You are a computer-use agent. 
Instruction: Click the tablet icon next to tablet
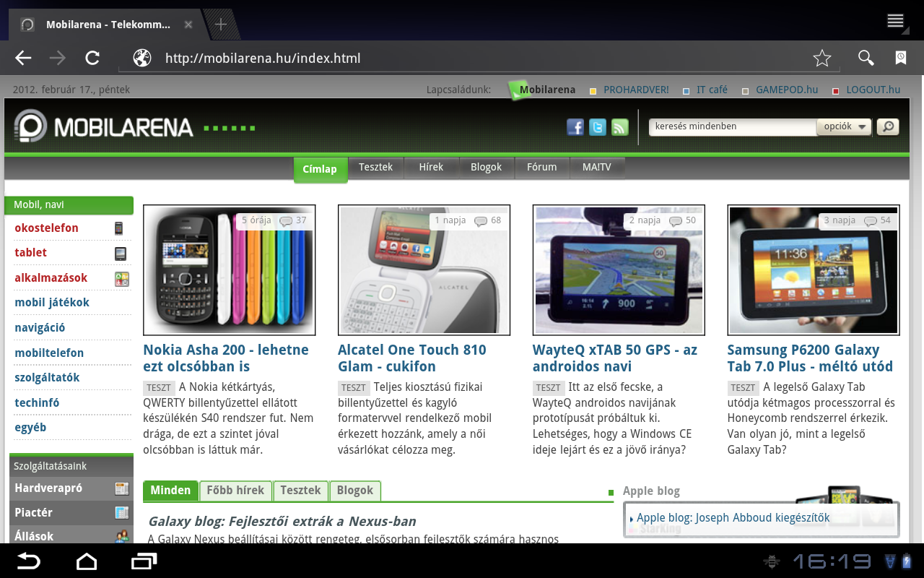pyautogui.click(x=121, y=254)
